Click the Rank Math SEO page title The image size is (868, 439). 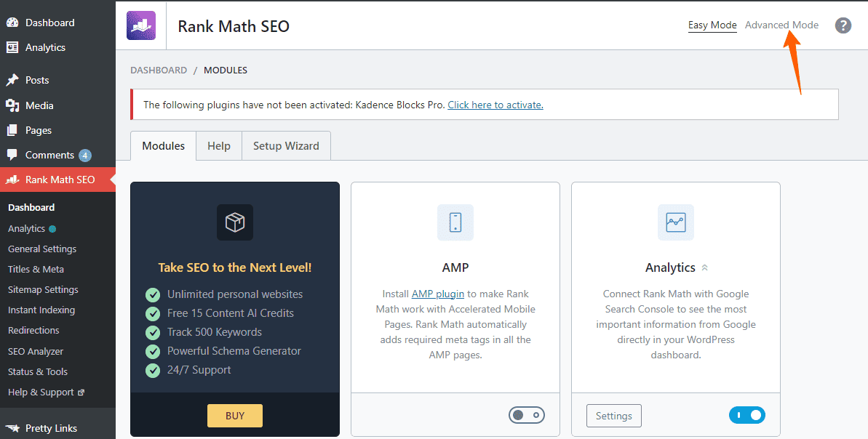(234, 26)
